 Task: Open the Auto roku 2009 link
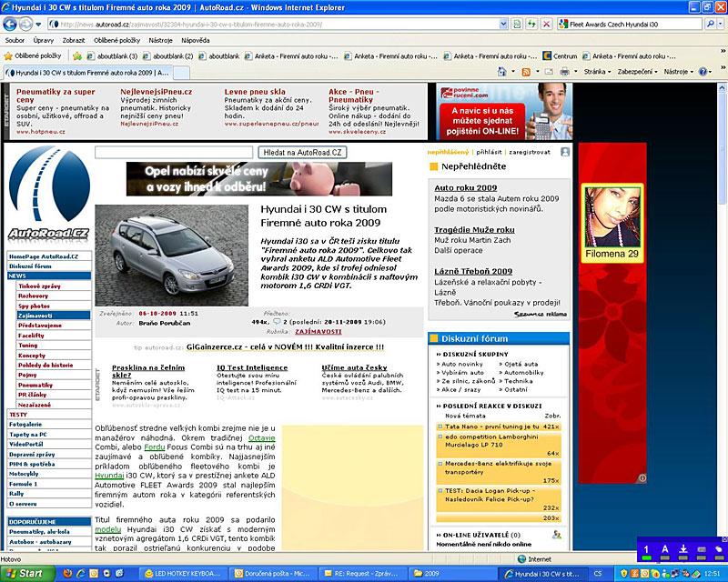coord(466,187)
